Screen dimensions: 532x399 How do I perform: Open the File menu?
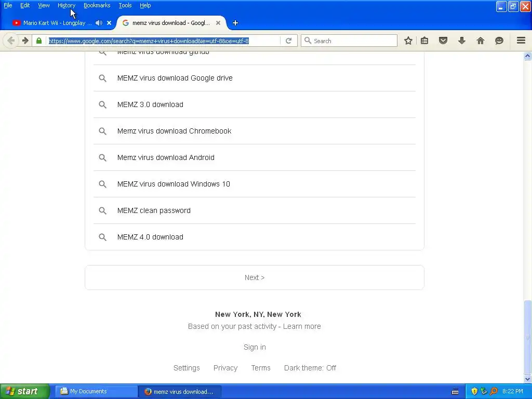(8, 5)
